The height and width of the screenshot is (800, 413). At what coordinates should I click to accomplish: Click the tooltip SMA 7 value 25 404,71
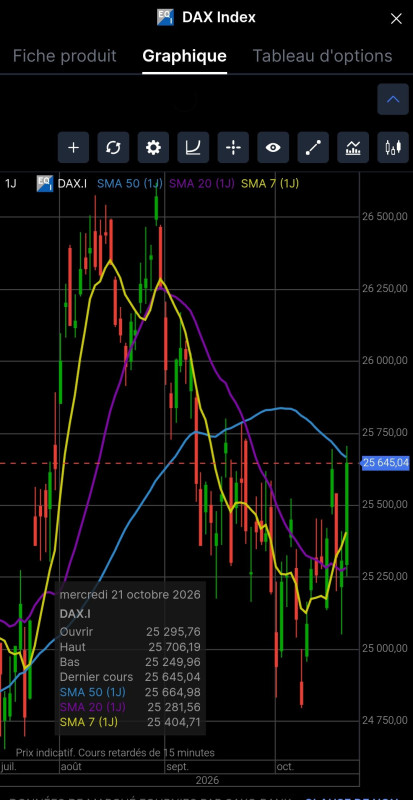[174, 722]
